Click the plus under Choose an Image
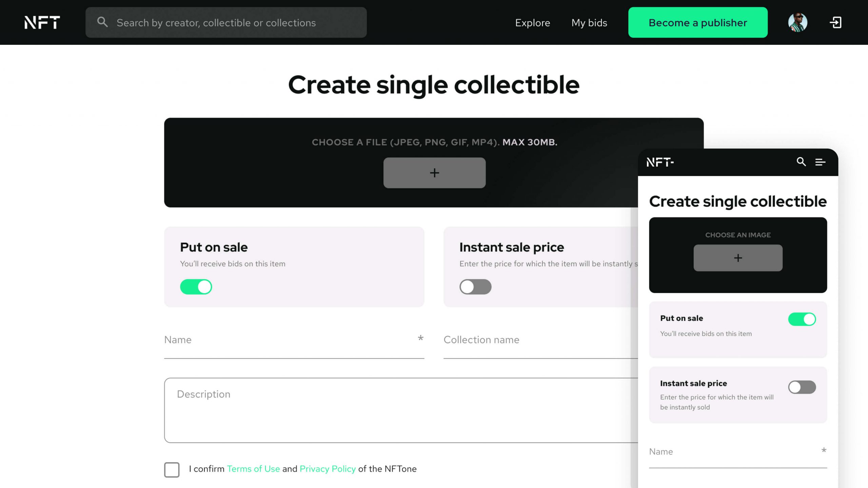This screenshot has width=868, height=488. click(738, 258)
